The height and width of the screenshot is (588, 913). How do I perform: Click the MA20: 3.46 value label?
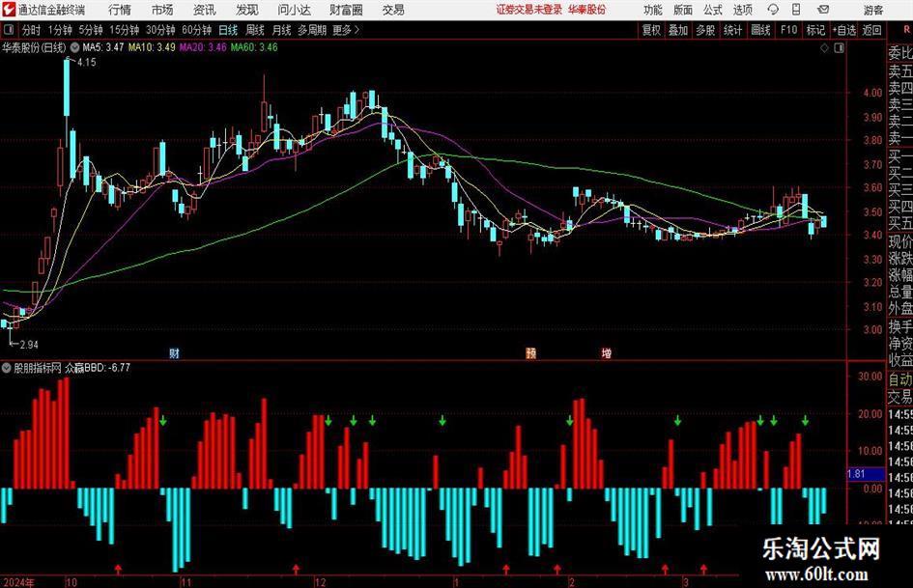point(203,47)
